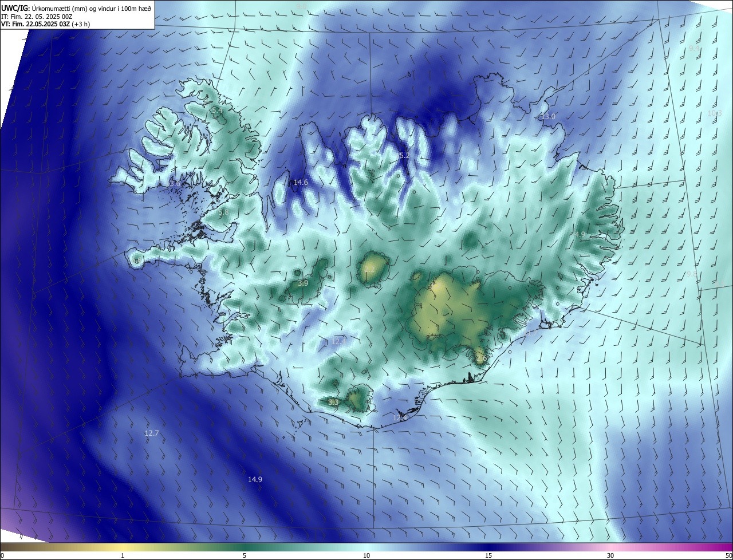Click the 5.4 value label
This screenshot has width=733, height=560.
click(217, 110)
